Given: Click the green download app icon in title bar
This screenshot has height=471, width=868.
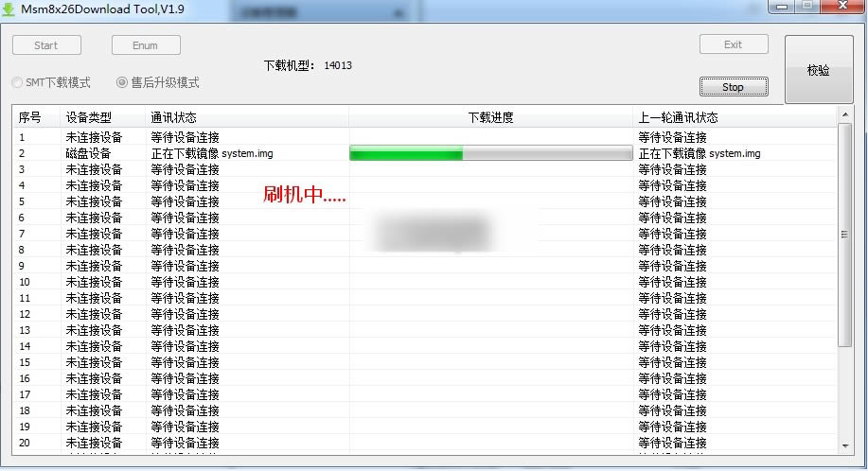Looking at the screenshot, I should [x=9, y=8].
